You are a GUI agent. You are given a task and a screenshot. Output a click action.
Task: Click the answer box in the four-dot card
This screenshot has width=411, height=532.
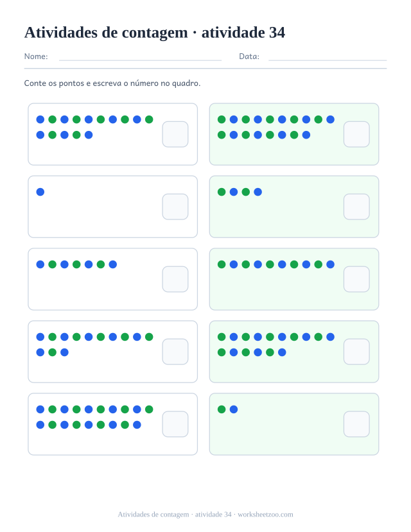pyautogui.click(x=356, y=207)
